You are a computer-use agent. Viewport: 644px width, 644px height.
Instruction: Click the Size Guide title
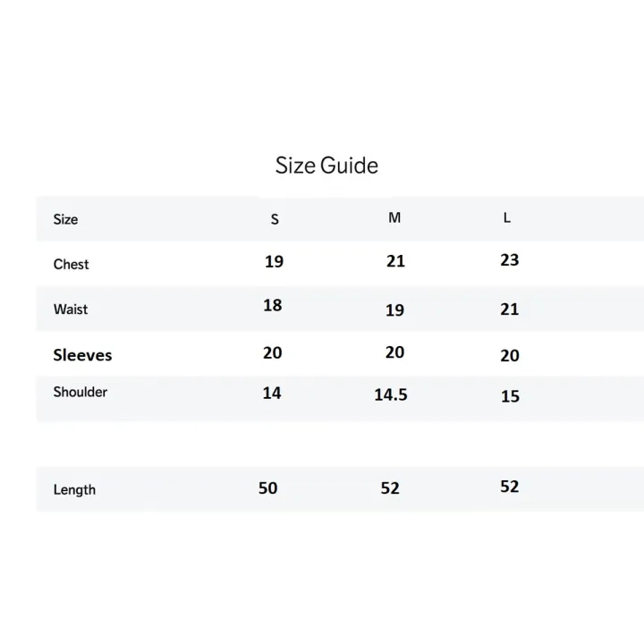pyautogui.click(x=326, y=165)
